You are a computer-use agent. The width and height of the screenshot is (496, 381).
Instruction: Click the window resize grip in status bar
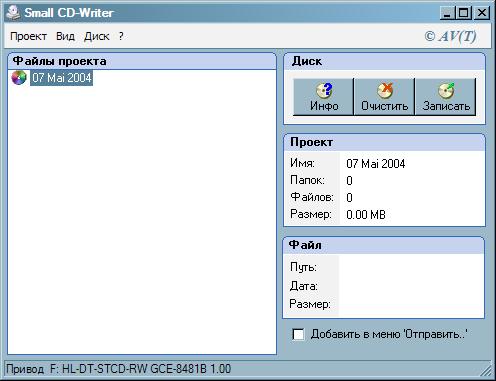[486, 370]
